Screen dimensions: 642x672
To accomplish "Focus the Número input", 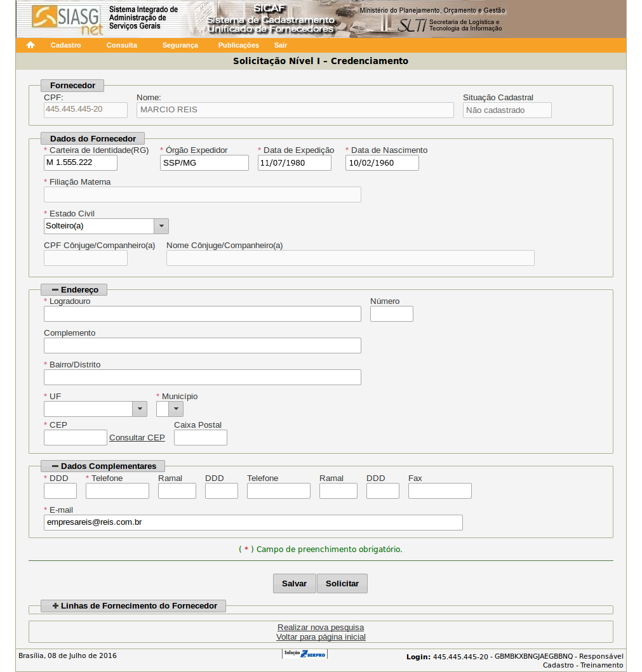I will pos(392,313).
